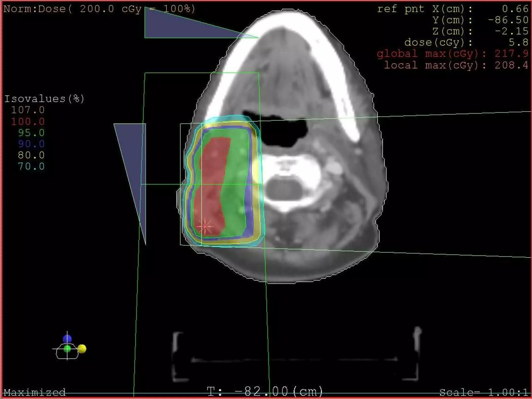This screenshot has width=532, height=399.
Task: Select the 95.0 isovalue label
Action: click(31, 133)
